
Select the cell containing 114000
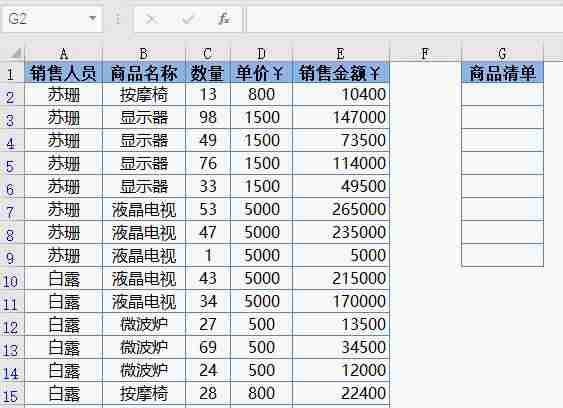(341, 163)
